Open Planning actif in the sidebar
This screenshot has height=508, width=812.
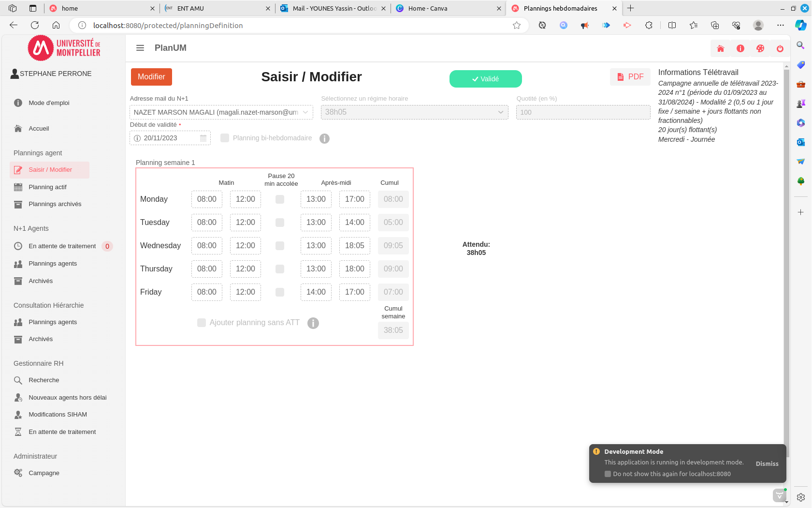point(47,187)
